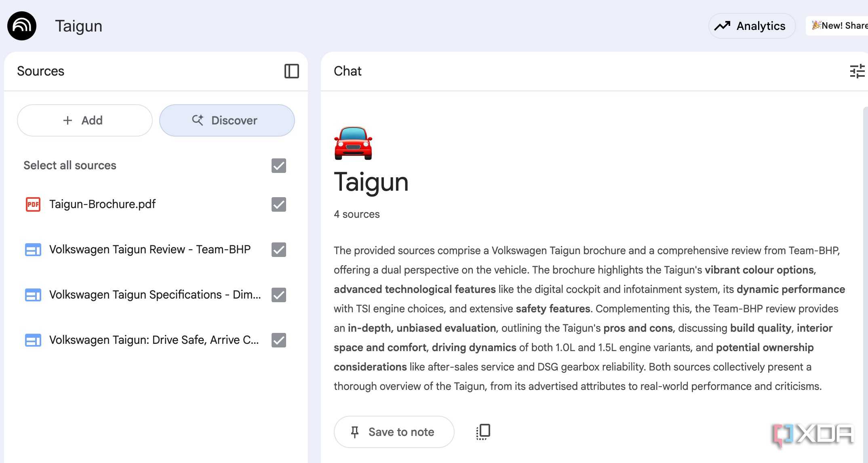Uncheck the Taigun Specifications source checkbox
Screen dimensions: 868x463
click(279, 295)
